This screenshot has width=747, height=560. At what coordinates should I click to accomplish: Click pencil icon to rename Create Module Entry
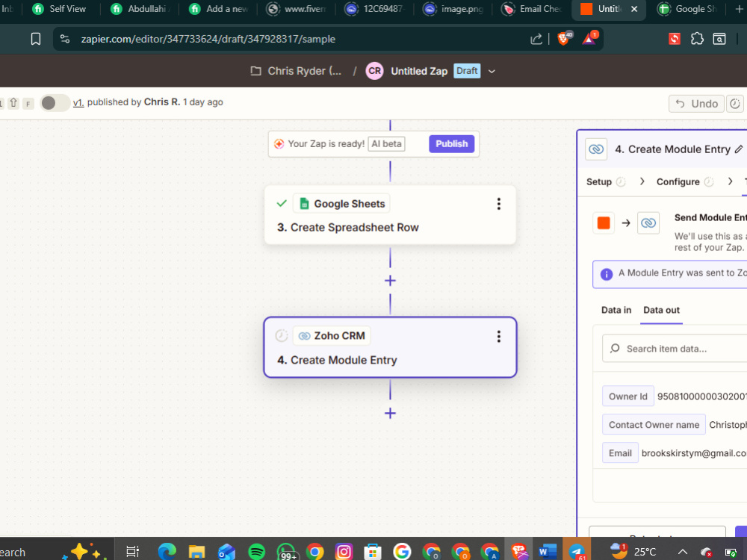pos(739,149)
